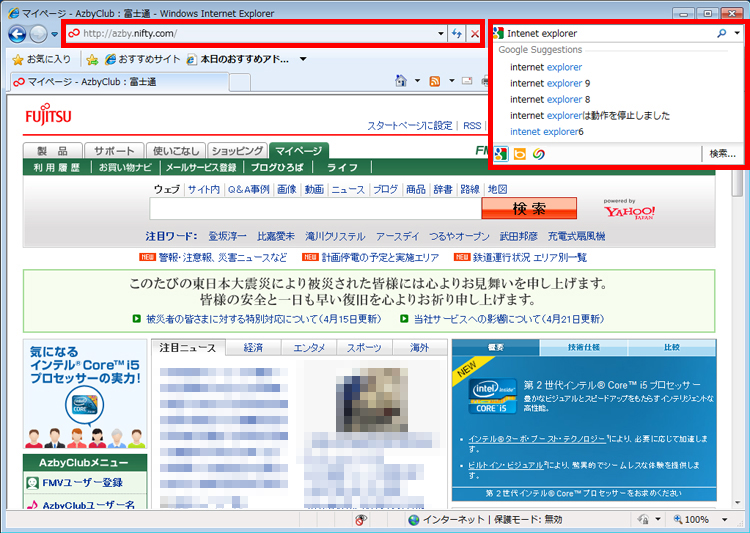Screen dimensions: 750x533
Task: Select the Google search provider icon
Action: pos(500,154)
